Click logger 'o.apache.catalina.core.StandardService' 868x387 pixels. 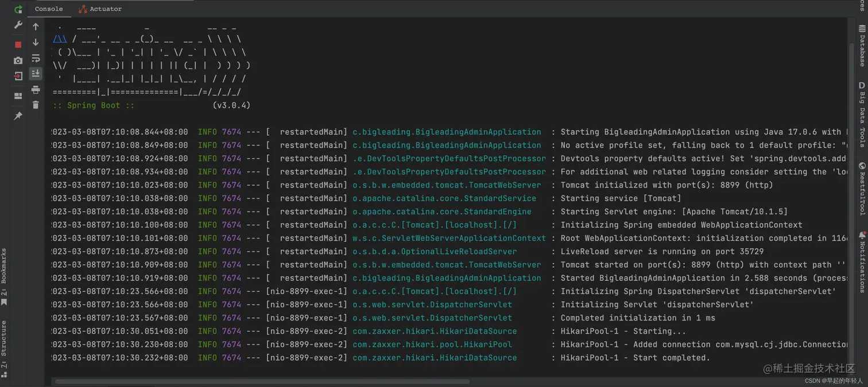pyautogui.click(x=444, y=198)
